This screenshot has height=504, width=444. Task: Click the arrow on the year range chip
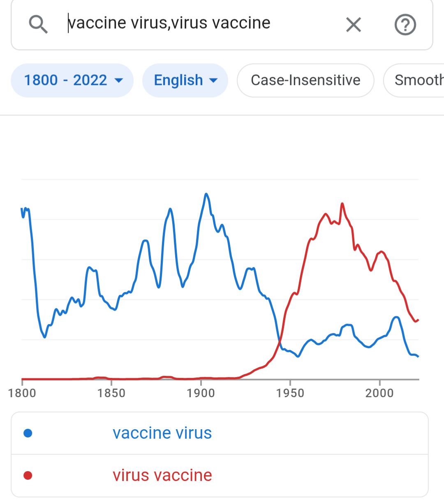coord(119,81)
